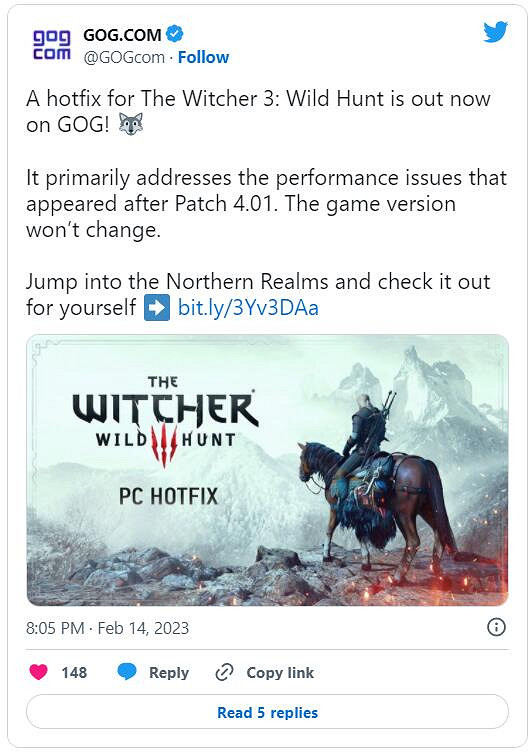Open the Twitter bird logo

click(x=496, y=32)
